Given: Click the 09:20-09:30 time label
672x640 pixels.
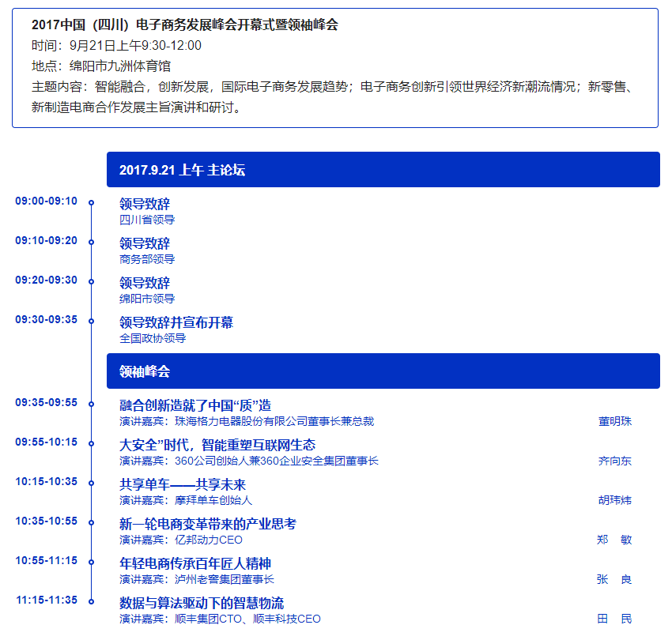Looking at the screenshot, I should (47, 280).
